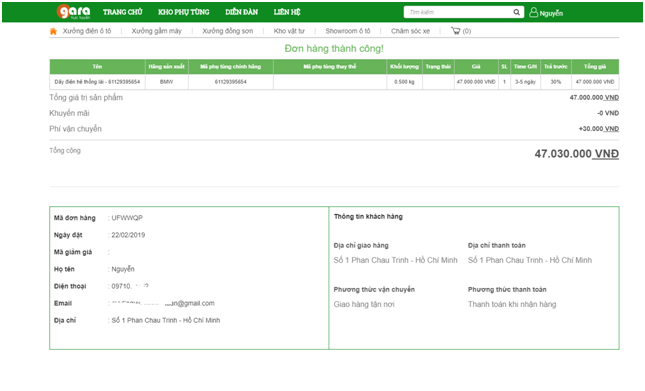Click Thanh toán khi nhận hàng payment method
Viewport: 645px width, 391px height.
coord(512,304)
